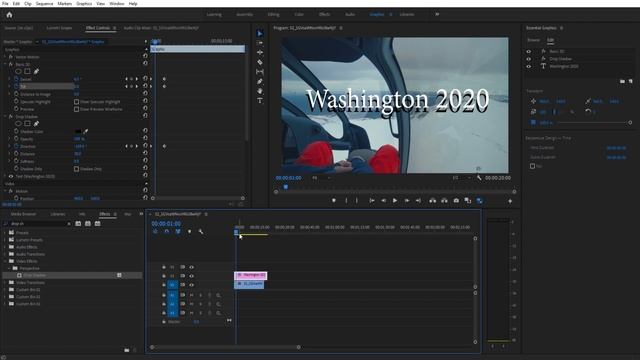Click Play in Program Monitor
Image resolution: width=640 pixels, height=360 pixels.
(395, 200)
